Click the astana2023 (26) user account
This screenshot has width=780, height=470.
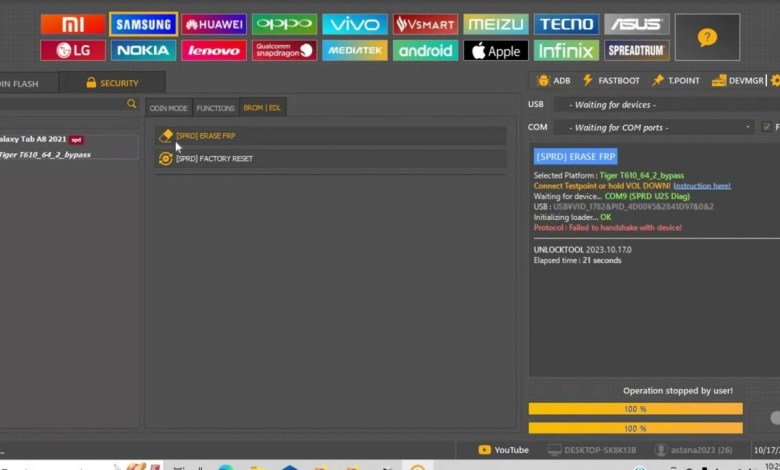[x=693, y=450]
